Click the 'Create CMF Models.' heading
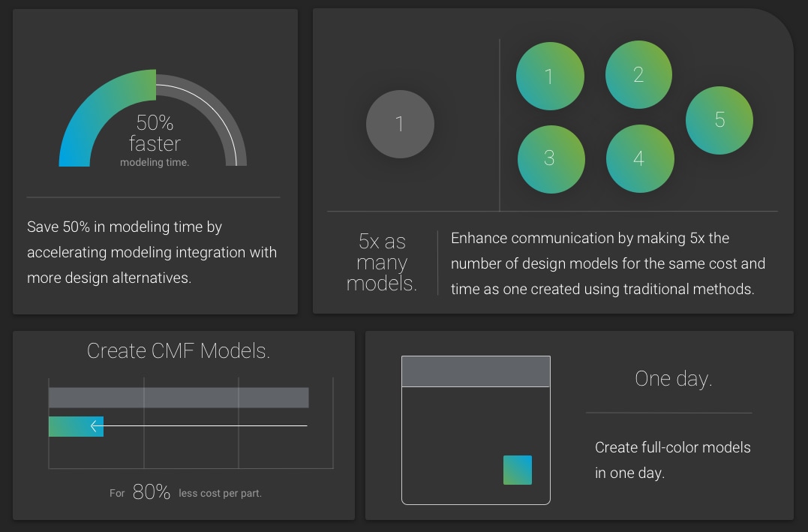The image size is (808, 532). tap(179, 351)
